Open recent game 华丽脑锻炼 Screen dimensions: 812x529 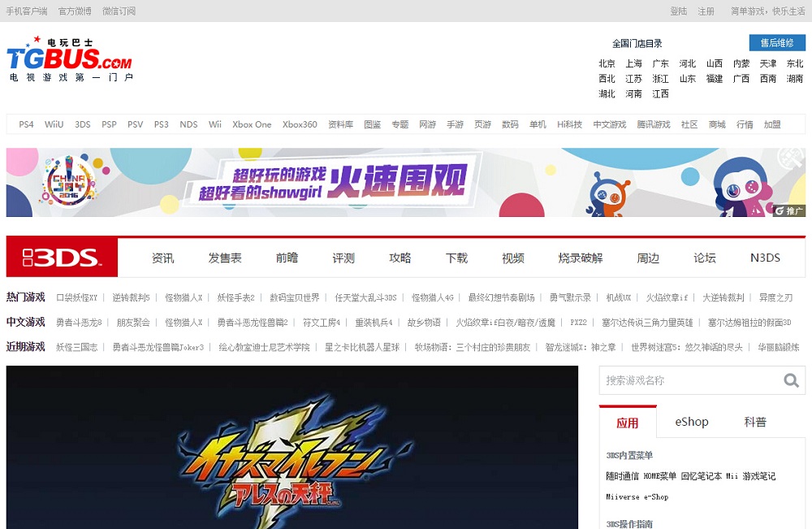tap(779, 347)
